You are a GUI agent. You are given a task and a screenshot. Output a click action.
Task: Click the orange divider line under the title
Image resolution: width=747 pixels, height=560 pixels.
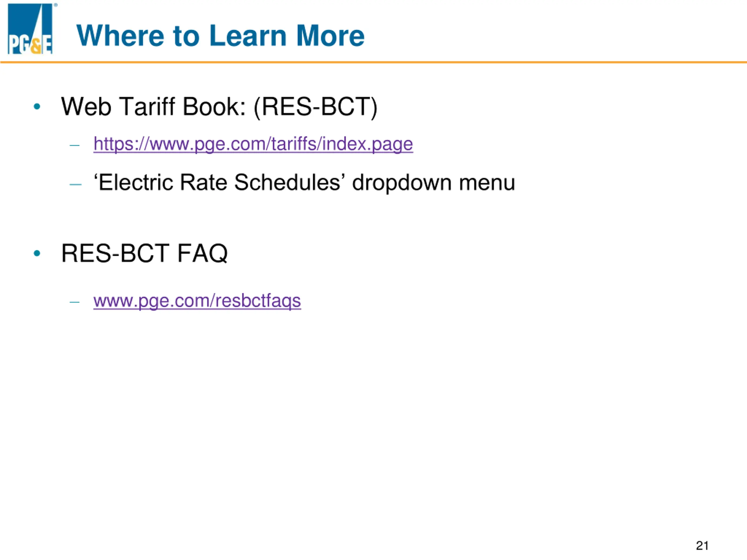pos(373,62)
